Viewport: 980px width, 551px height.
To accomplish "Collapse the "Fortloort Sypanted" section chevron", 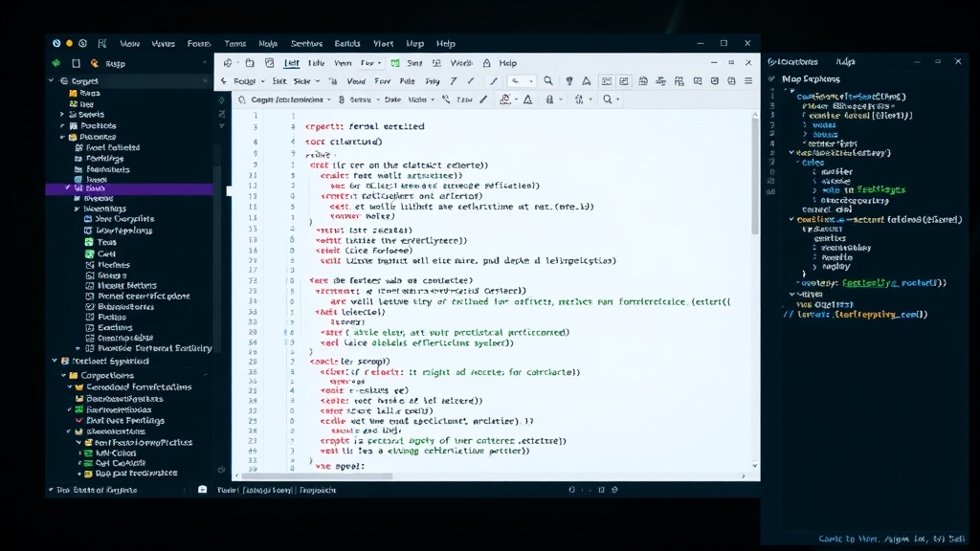I will point(55,361).
